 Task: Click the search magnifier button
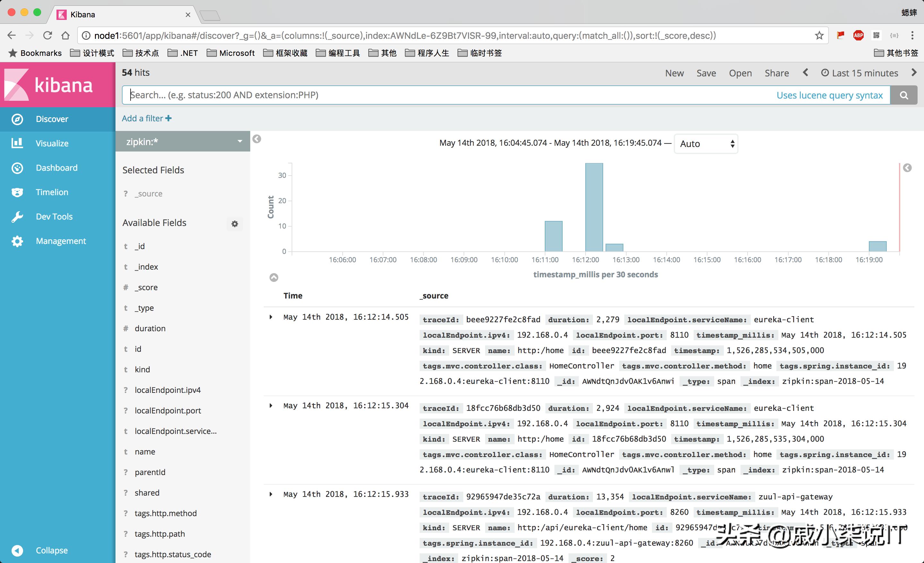pos(904,95)
